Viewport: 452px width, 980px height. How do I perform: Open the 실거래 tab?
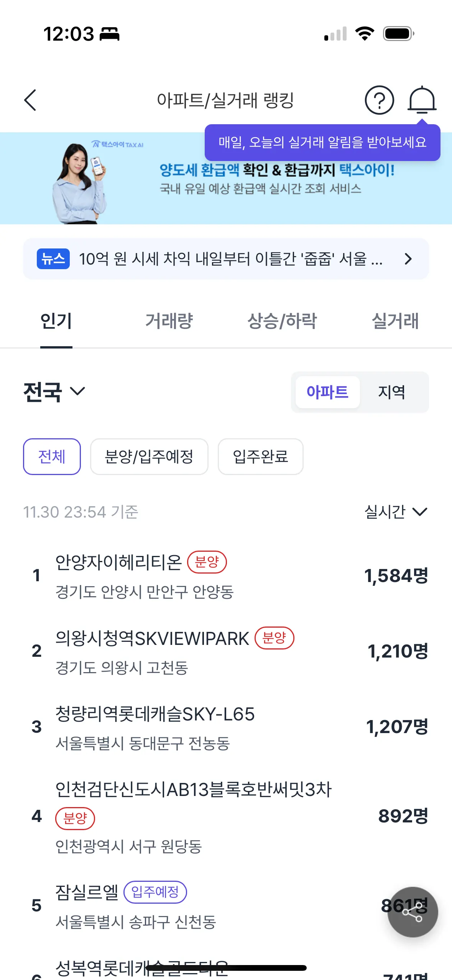click(x=395, y=321)
